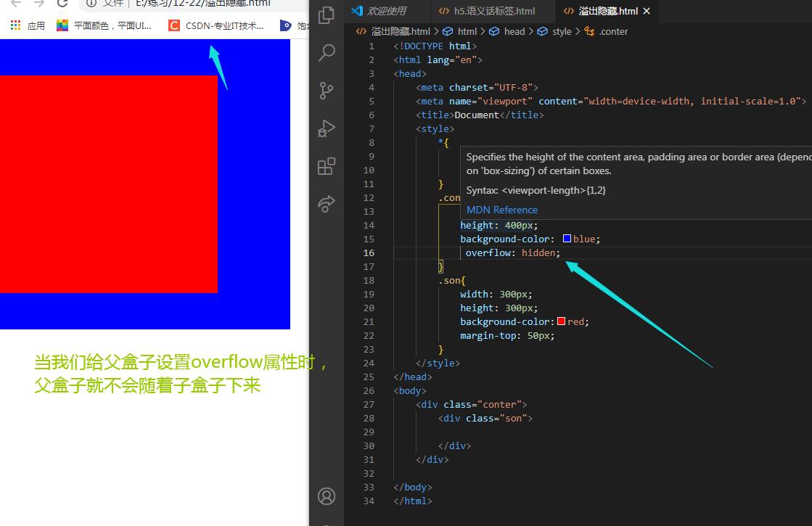
Task: Click line number 16 in the gutter
Action: [x=368, y=252]
